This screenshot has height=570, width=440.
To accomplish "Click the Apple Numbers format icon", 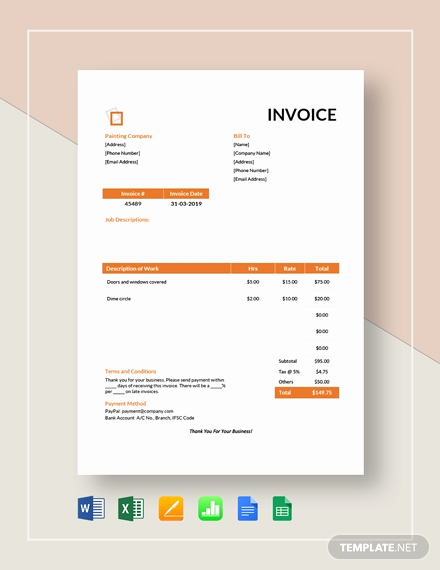I will point(211,508).
